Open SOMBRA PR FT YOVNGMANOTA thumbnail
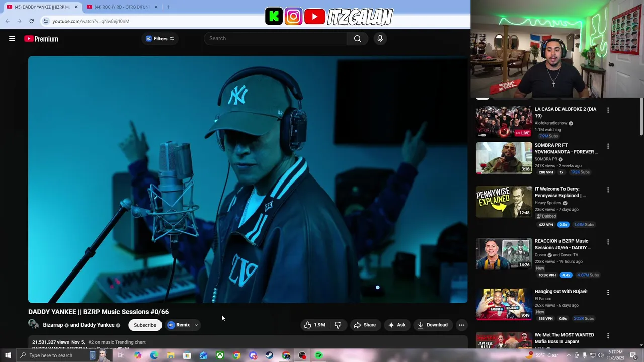644x362 pixels. coord(504,158)
